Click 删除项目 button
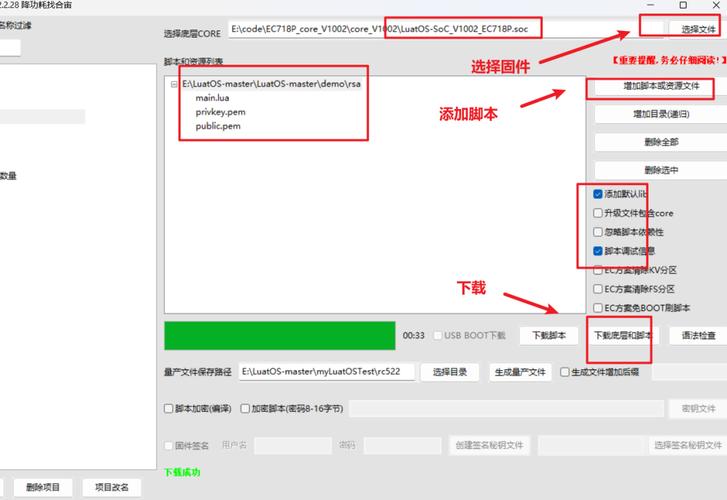 43,487
